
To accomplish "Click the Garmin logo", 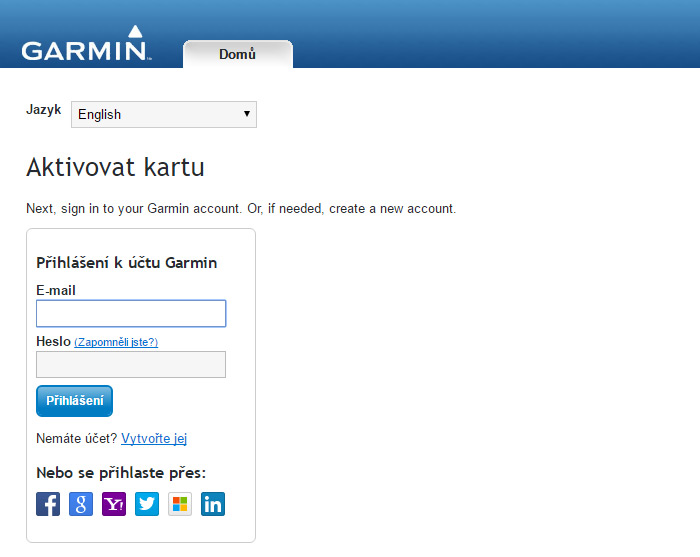I will 86,43.
